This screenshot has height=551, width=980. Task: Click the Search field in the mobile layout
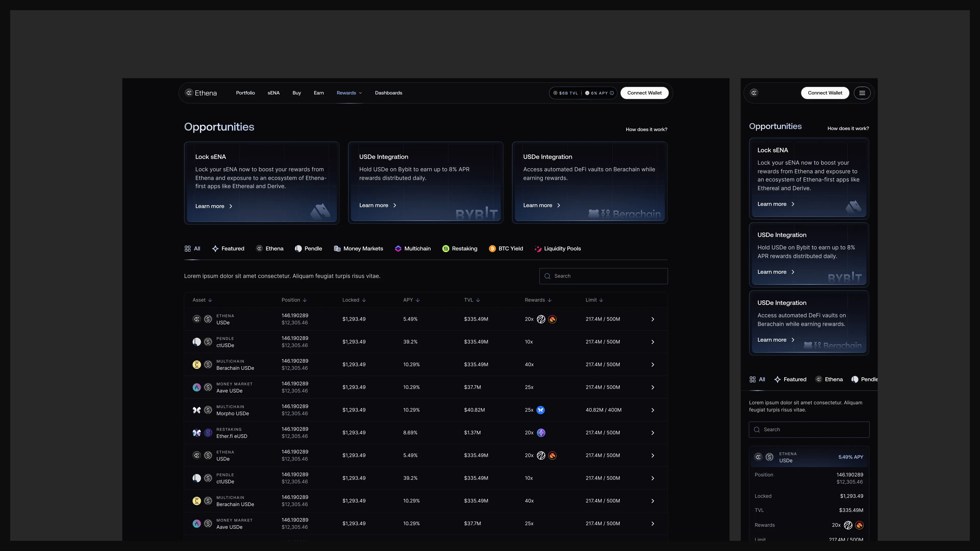tap(809, 430)
